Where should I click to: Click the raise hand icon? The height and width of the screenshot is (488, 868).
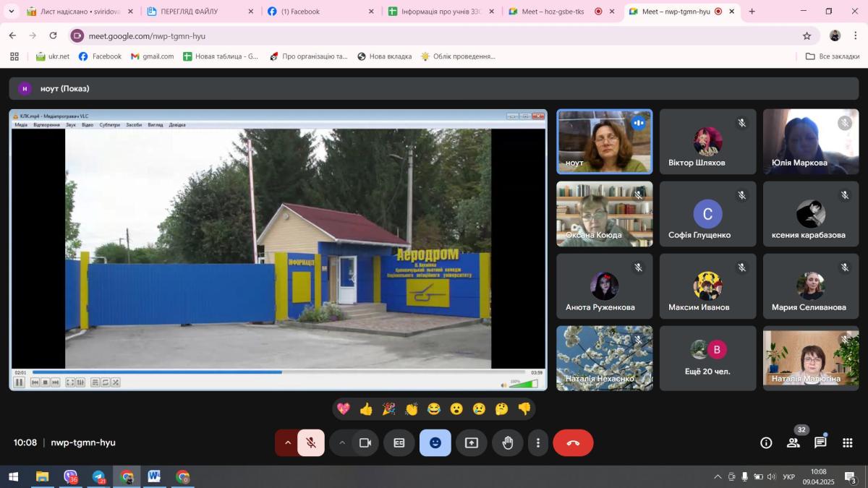[508, 443]
